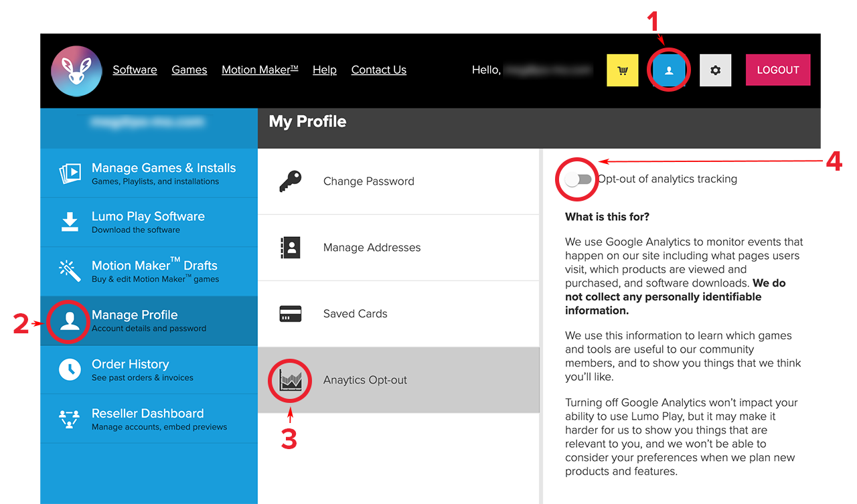Click 'Manage accounts, embed previews' subtitle

point(159,427)
